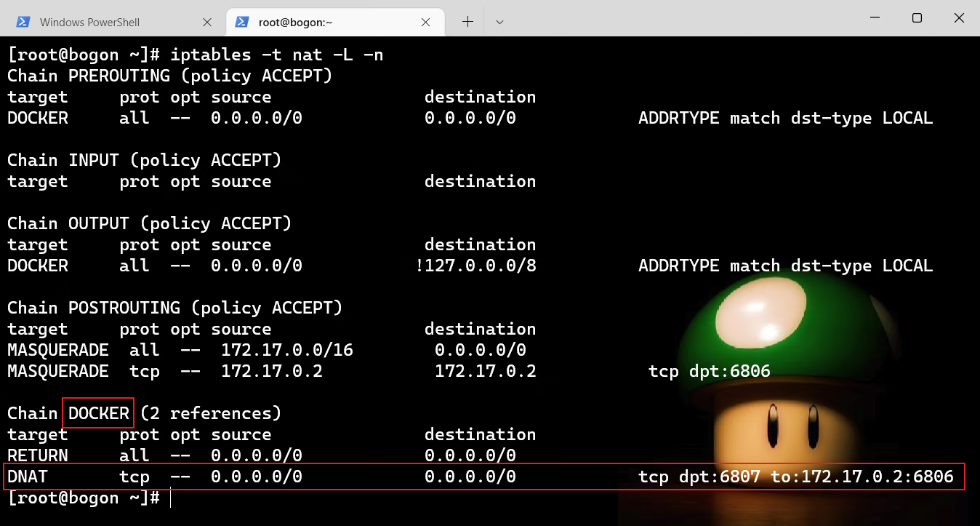Click the DNAT rule row

pyautogui.click(x=480, y=477)
